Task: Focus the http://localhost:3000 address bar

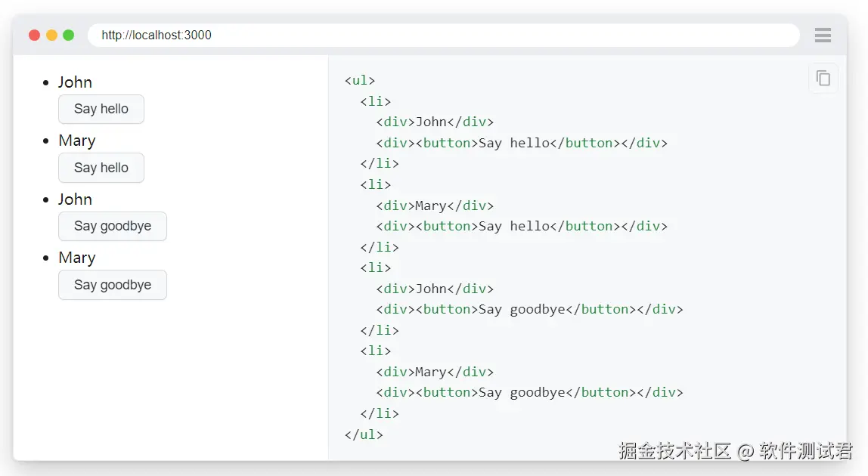Action: click(x=443, y=35)
